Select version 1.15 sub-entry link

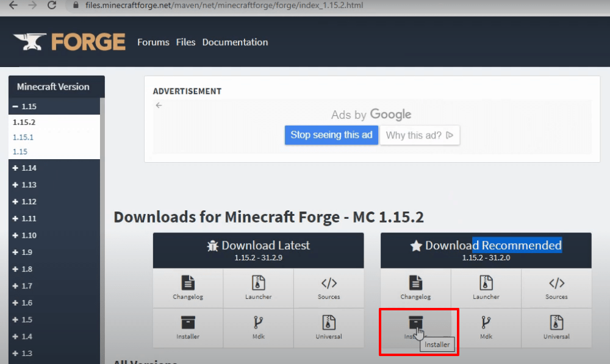[20, 152]
